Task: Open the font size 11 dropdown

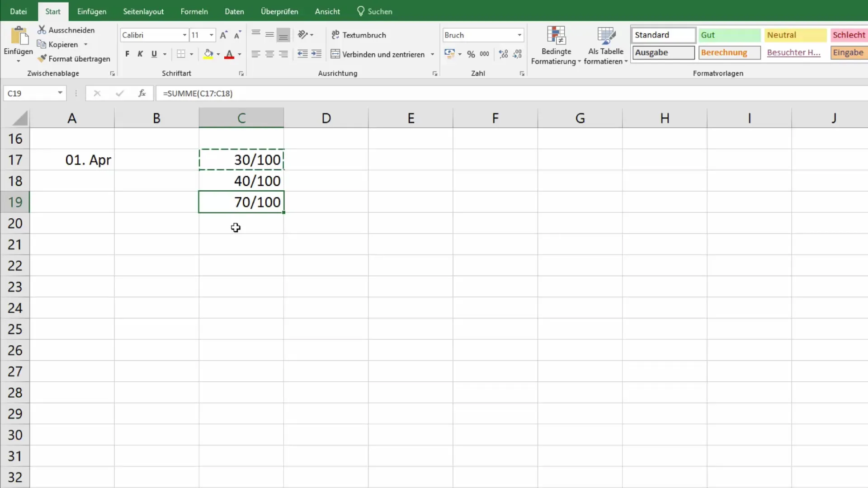Action: 211,35
